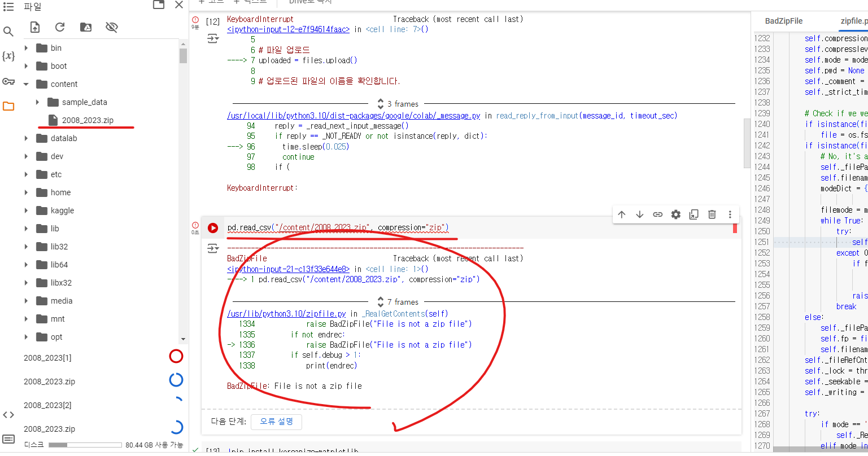
Task: Click the output actions icon beside the KeyboardInterrupt traceback
Action: [x=212, y=38]
